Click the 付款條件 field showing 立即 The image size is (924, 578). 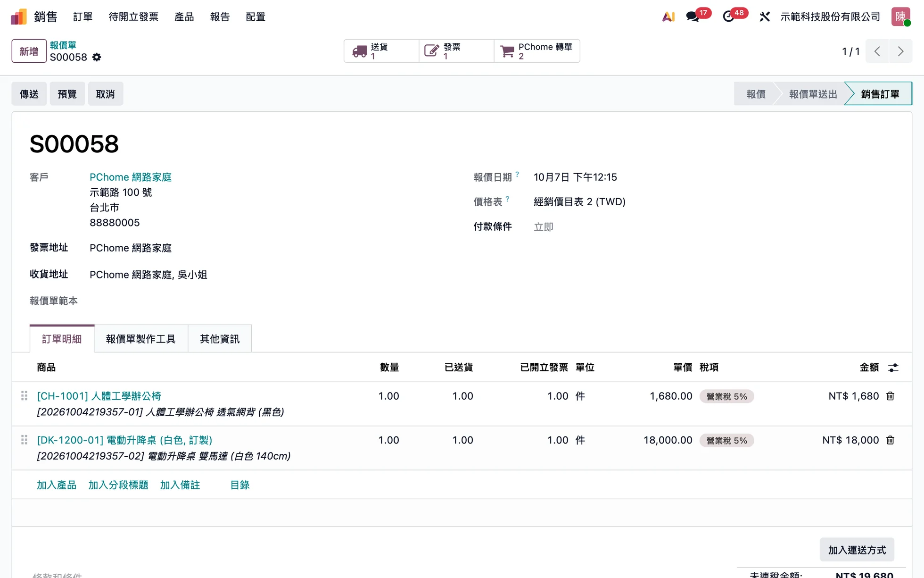tap(544, 227)
